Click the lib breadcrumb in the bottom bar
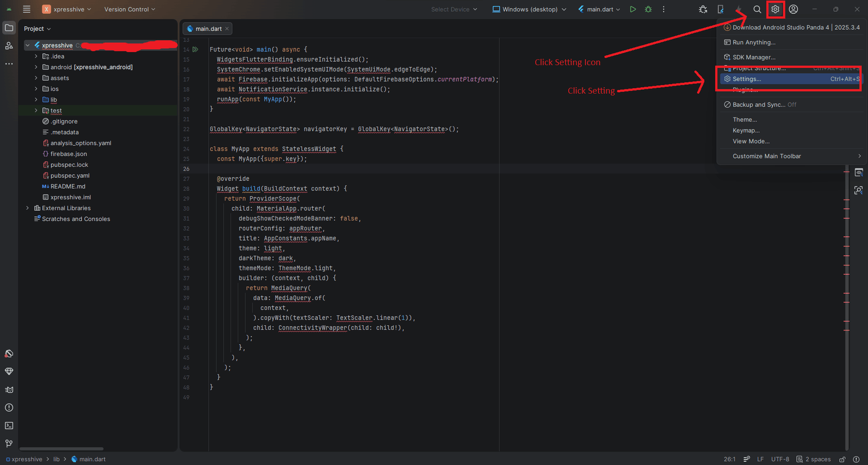The width and height of the screenshot is (868, 465). [x=56, y=459]
